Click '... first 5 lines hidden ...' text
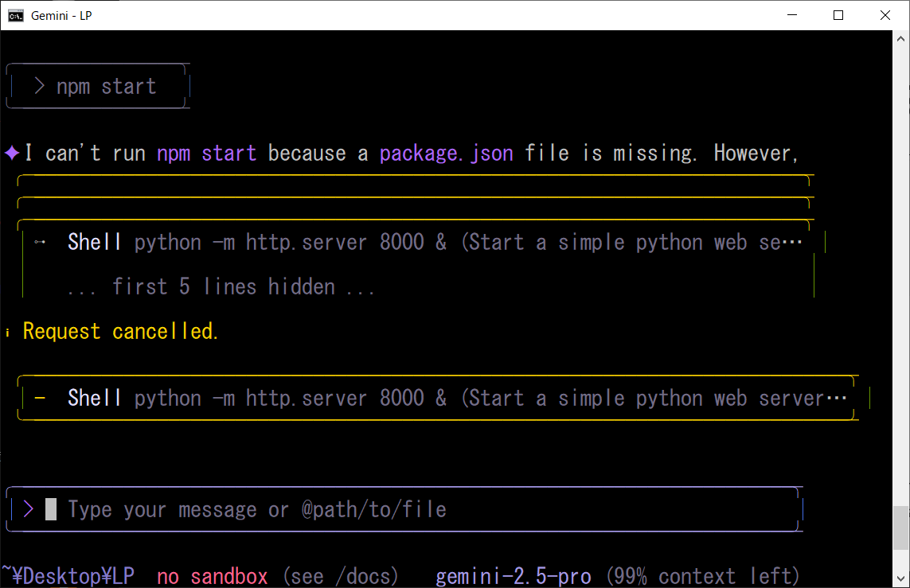The width and height of the screenshot is (910, 588). click(221, 287)
